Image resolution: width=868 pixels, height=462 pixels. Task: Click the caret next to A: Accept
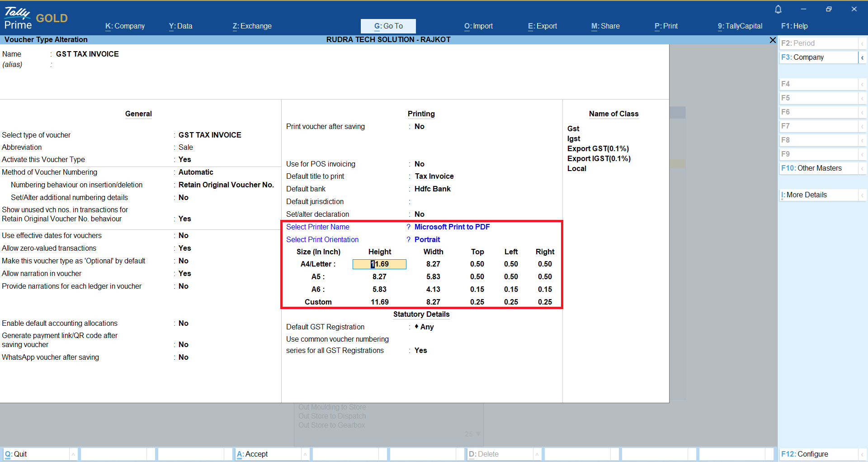click(305, 454)
